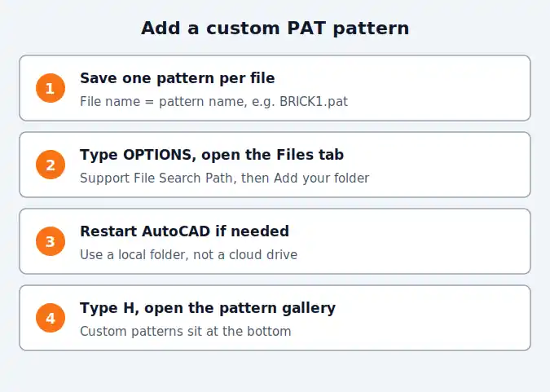
Task: Select the "Restart AutoCAD if needed" heading
Action: (184, 231)
